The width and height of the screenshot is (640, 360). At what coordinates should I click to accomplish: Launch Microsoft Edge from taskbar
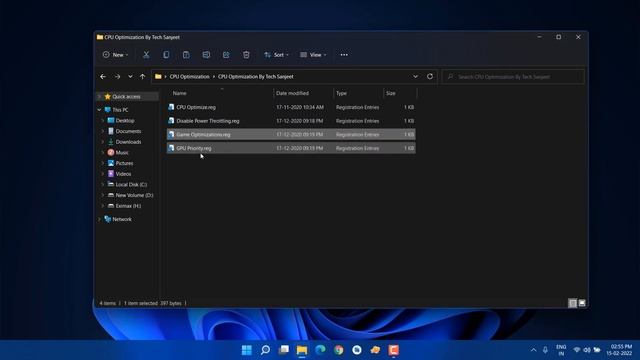tap(320, 350)
